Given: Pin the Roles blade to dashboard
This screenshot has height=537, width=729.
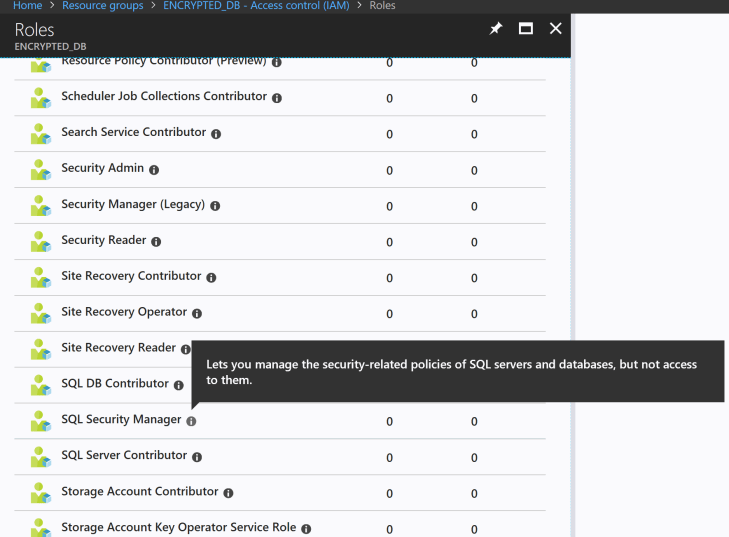Looking at the screenshot, I should [x=495, y=29].
